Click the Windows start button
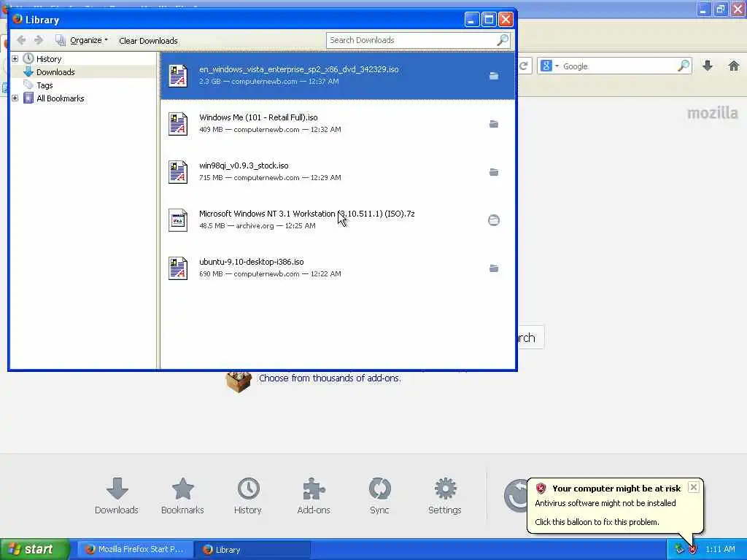The image size is (747, 560). pyautogui.click(x=34, y=550)
